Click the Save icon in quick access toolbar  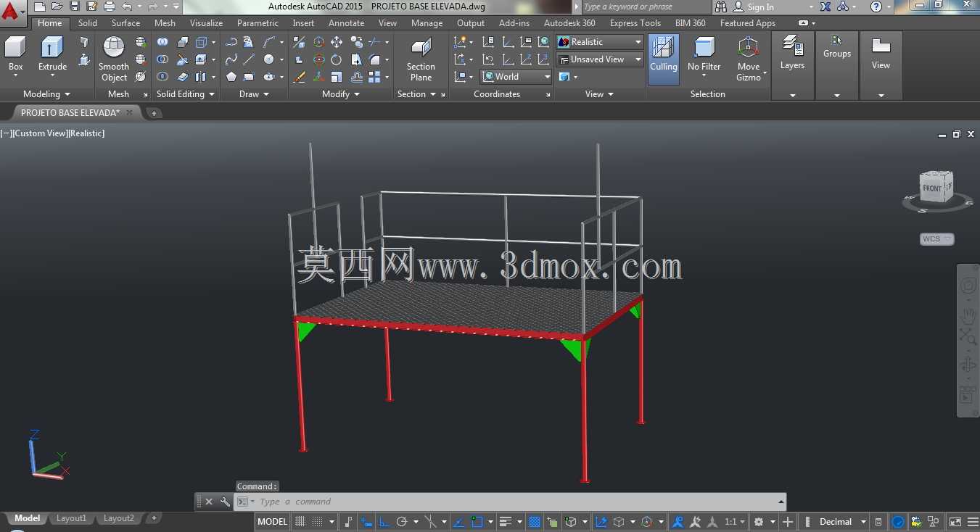74,7
